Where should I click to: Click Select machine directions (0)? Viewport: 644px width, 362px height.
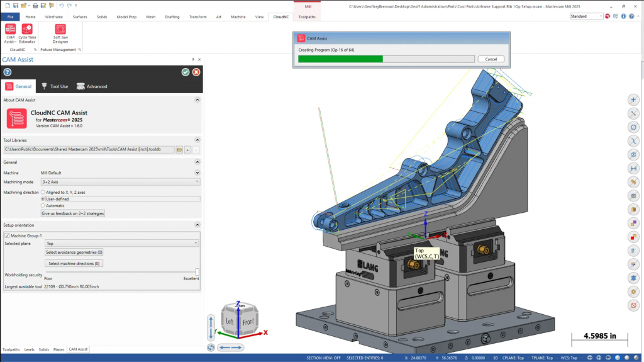click(74, 263)
